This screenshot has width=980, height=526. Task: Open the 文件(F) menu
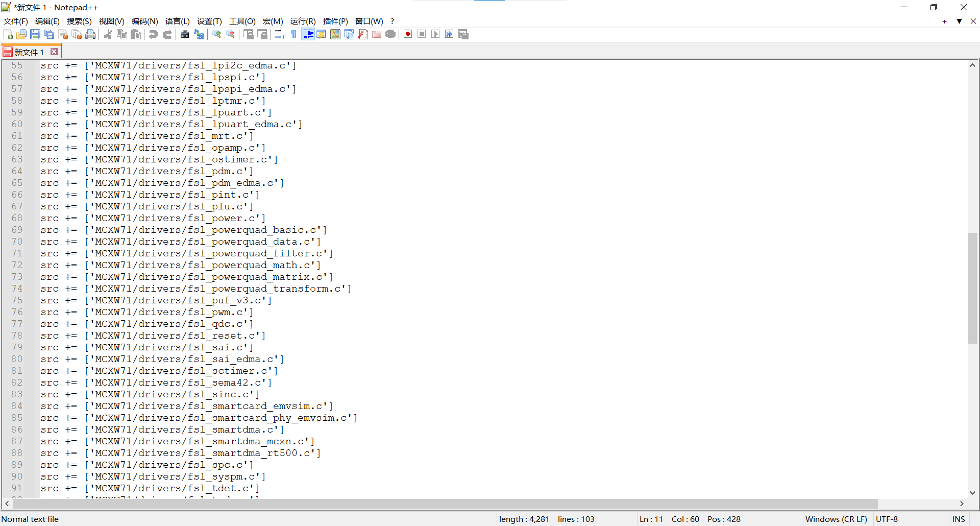click(15, 21)
